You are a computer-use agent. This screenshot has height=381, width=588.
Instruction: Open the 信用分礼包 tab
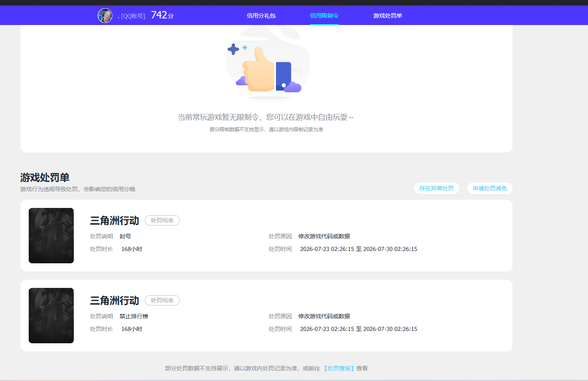(x=261, y=16)
